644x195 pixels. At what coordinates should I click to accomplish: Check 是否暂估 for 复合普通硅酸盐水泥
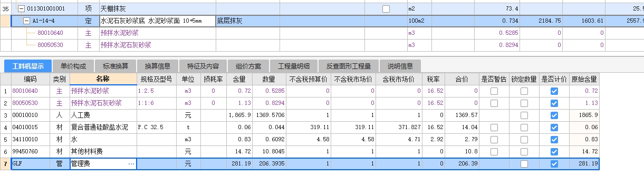(x=494, y=128)
